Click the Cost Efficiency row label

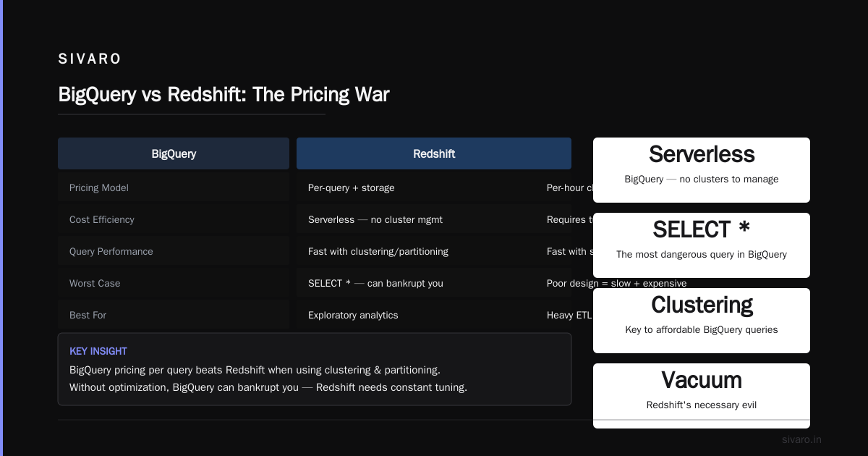[x=102, y=219]
